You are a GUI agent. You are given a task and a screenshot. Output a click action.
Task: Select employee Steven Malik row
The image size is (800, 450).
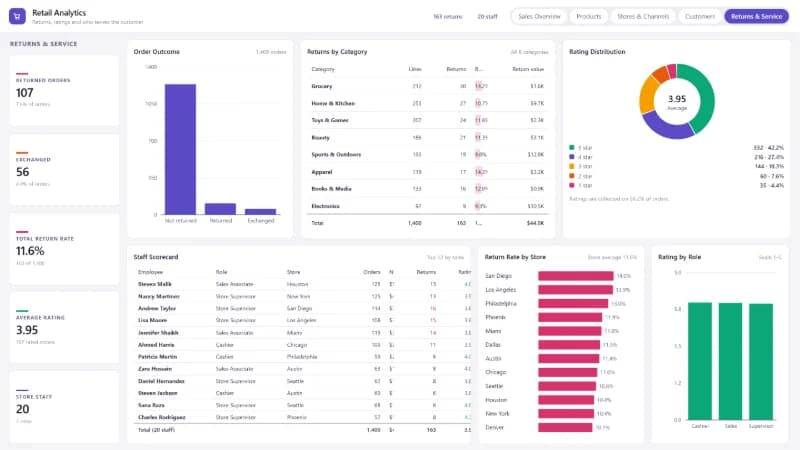tap(303, 284)
